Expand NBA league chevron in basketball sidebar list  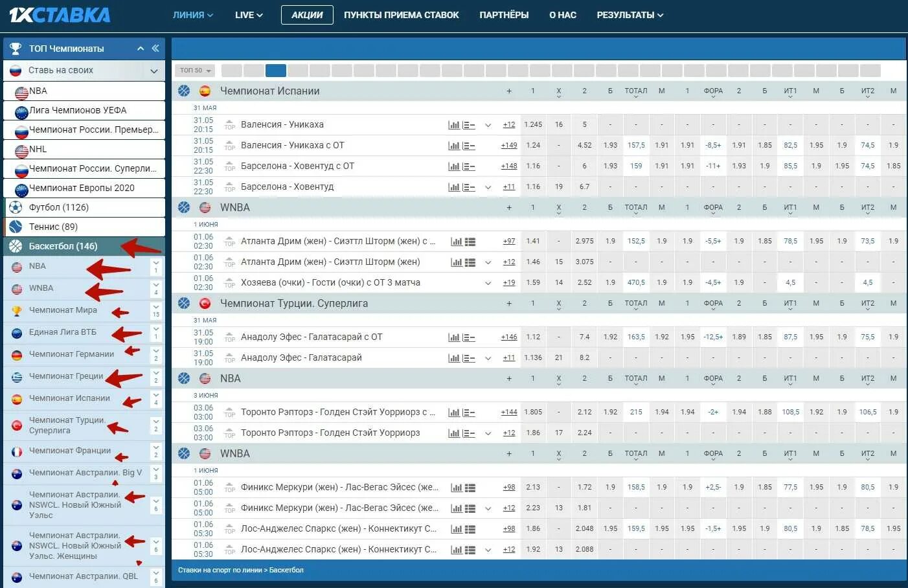[155, 266]
